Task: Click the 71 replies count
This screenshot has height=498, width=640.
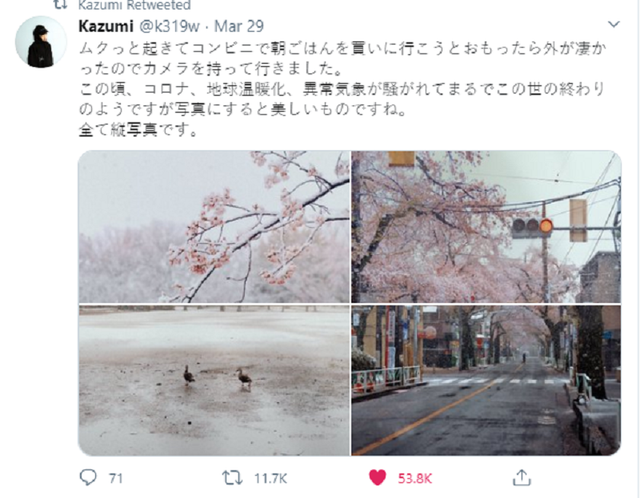Action: point(116,478)
